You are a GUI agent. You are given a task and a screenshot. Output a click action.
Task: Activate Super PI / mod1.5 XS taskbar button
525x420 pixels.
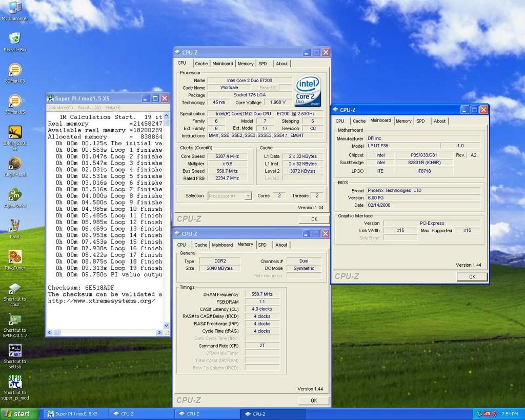[x=76, y=414]
